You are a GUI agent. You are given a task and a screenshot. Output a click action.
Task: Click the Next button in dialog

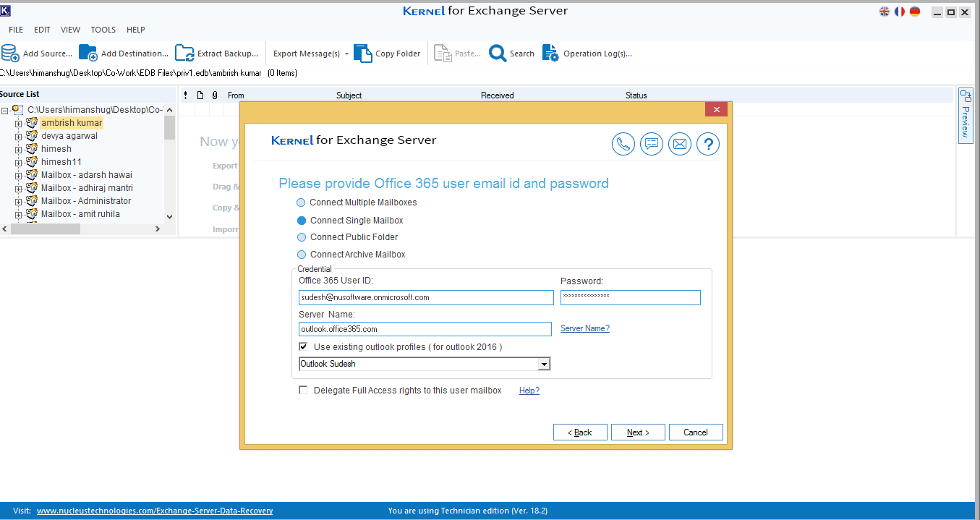pos(638,432)
